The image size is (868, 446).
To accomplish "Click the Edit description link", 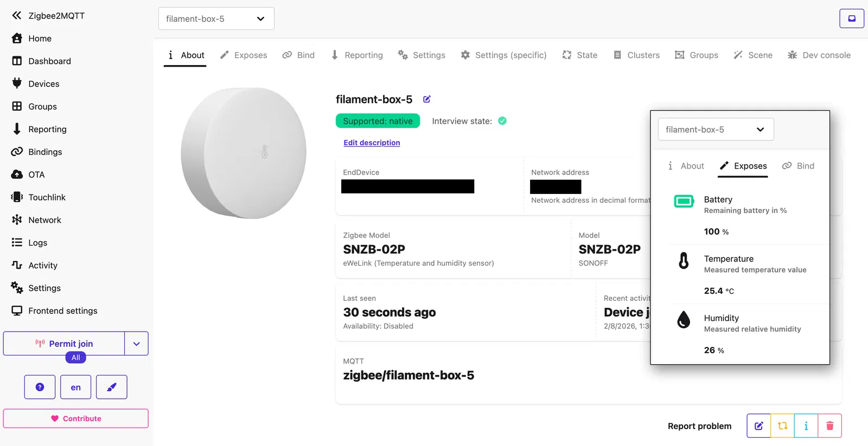I will [372, 143].
